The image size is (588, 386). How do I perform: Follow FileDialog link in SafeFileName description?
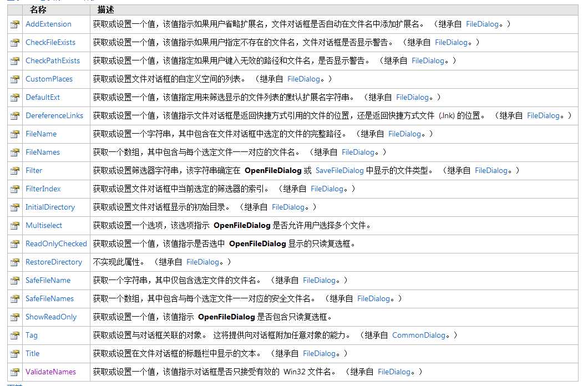point(319,281)
